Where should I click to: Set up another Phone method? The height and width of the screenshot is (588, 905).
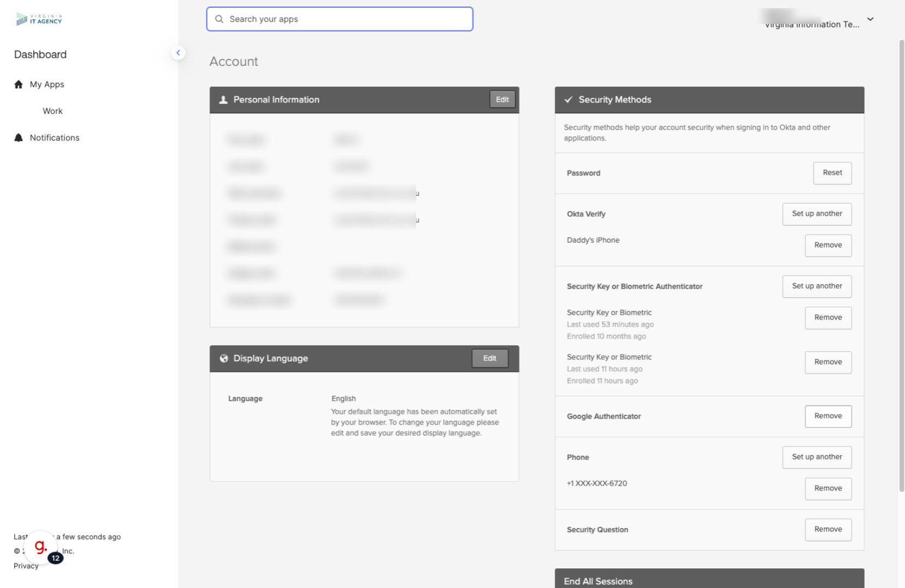coord(816,457)
